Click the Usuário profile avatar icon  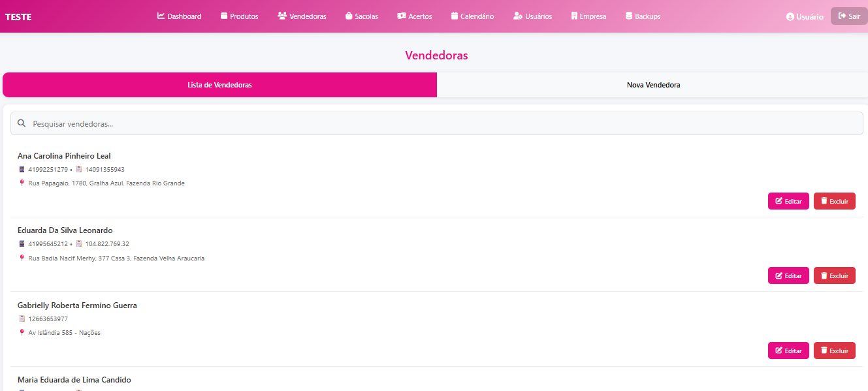790,16
